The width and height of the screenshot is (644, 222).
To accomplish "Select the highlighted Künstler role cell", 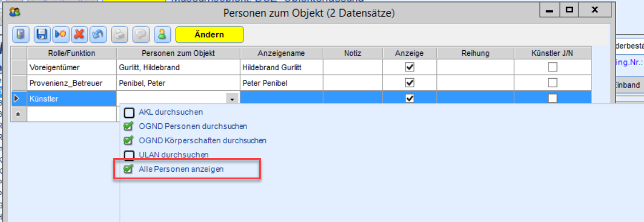I will click(x=71, y=99).
